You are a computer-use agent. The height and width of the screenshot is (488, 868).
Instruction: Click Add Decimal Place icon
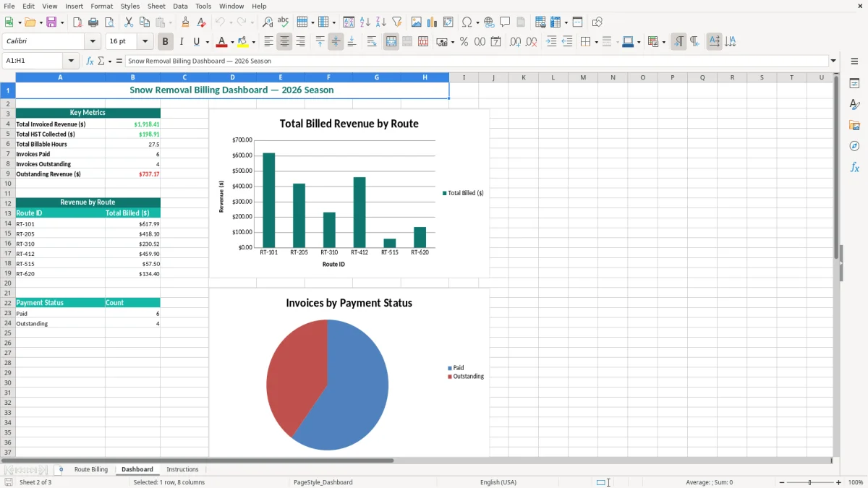[515, 42]
